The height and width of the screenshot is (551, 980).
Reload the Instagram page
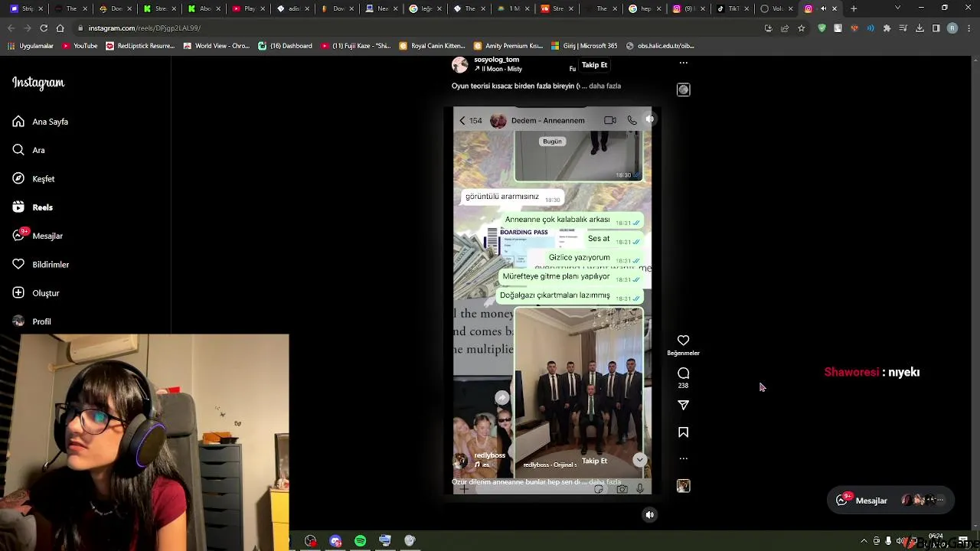[44, 28]
